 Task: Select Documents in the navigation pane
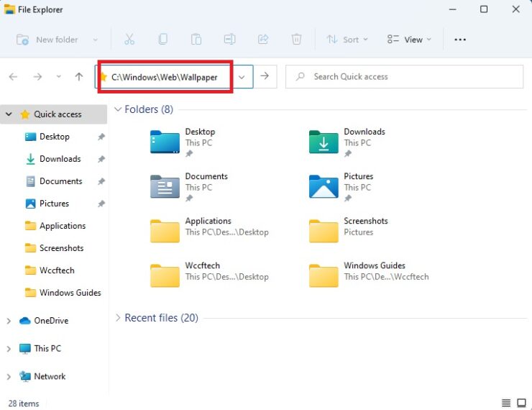point(60,181)
